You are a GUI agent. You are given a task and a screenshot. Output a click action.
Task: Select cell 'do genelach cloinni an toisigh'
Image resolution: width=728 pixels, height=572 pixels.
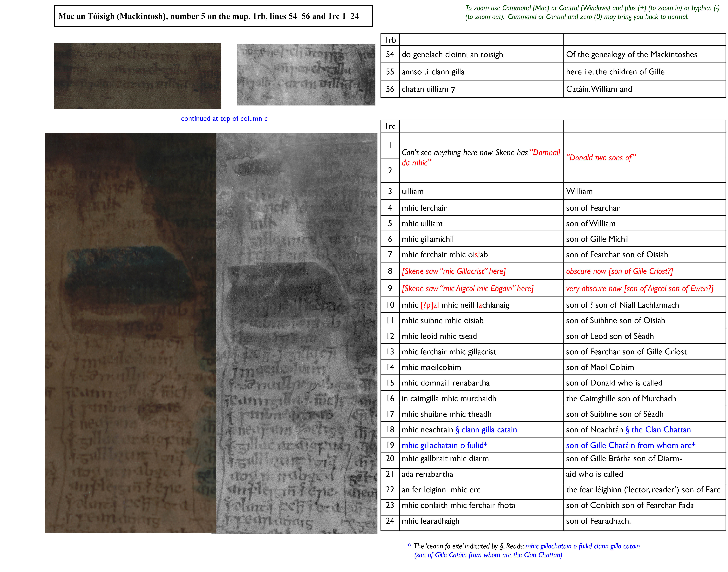[481, 54]
